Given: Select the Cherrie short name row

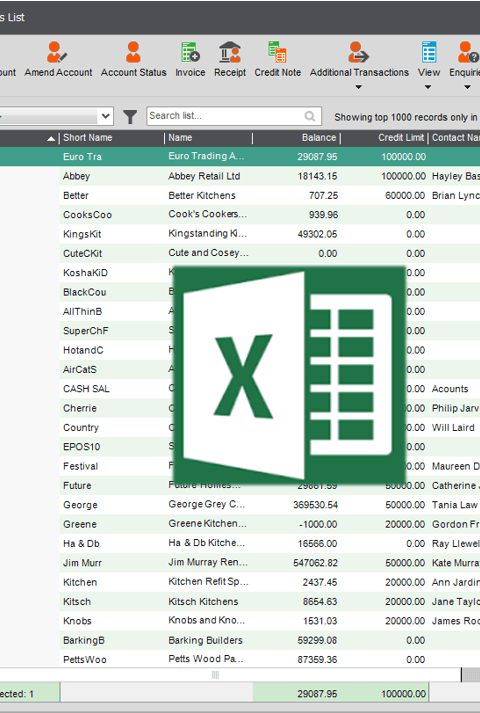Looking at the screenshot, I should click(x=80, y=408).
